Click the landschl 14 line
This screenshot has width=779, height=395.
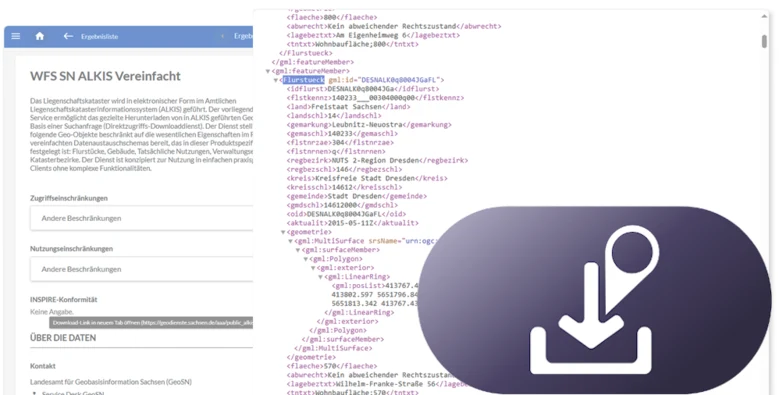[334, 116]
